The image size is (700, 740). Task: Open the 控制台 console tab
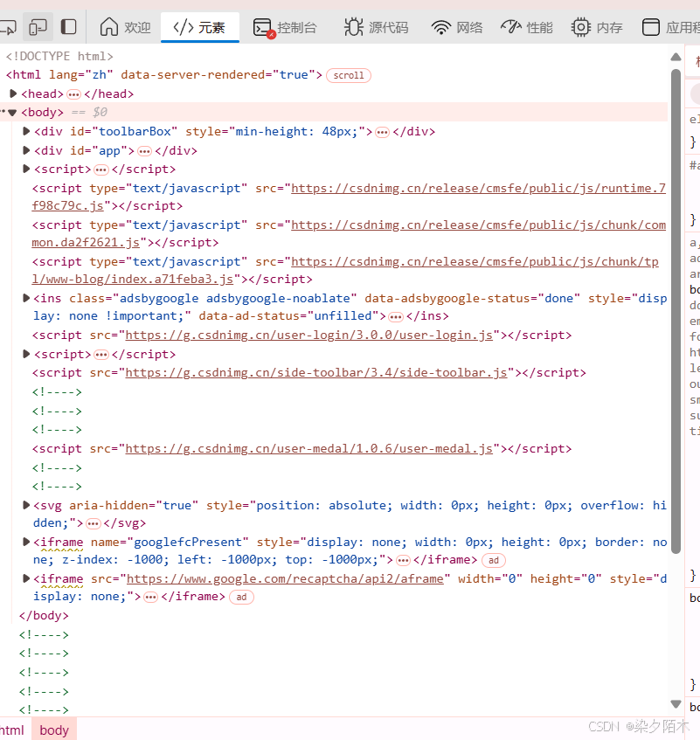pos(285,27)
